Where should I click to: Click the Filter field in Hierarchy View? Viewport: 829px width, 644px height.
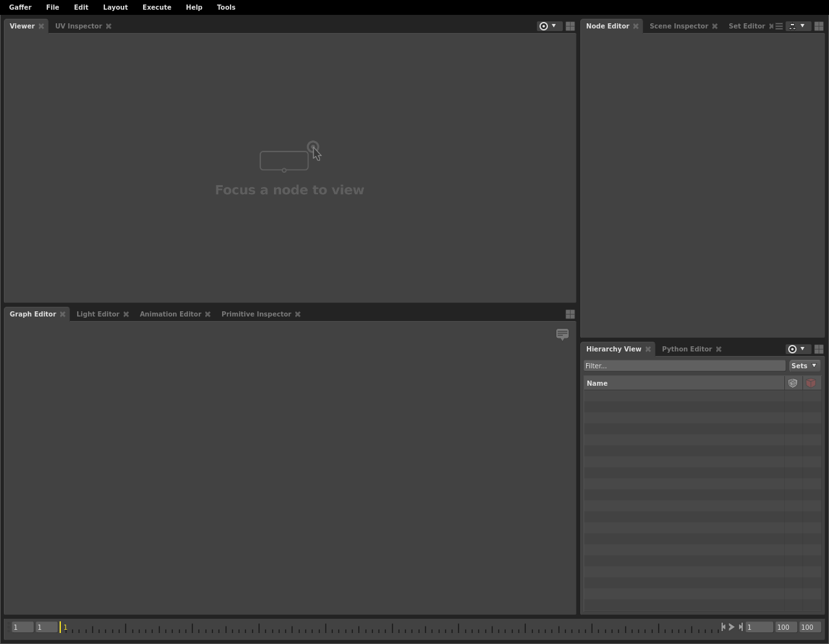point(684,366)
